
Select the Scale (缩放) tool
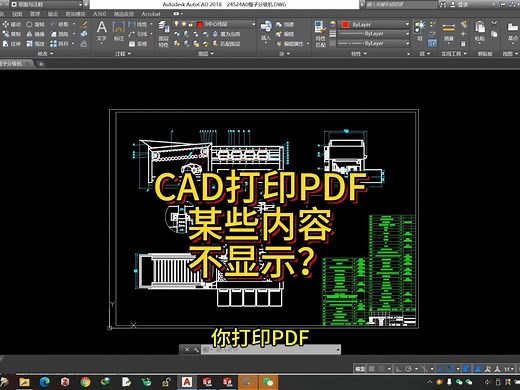point(35,43)
